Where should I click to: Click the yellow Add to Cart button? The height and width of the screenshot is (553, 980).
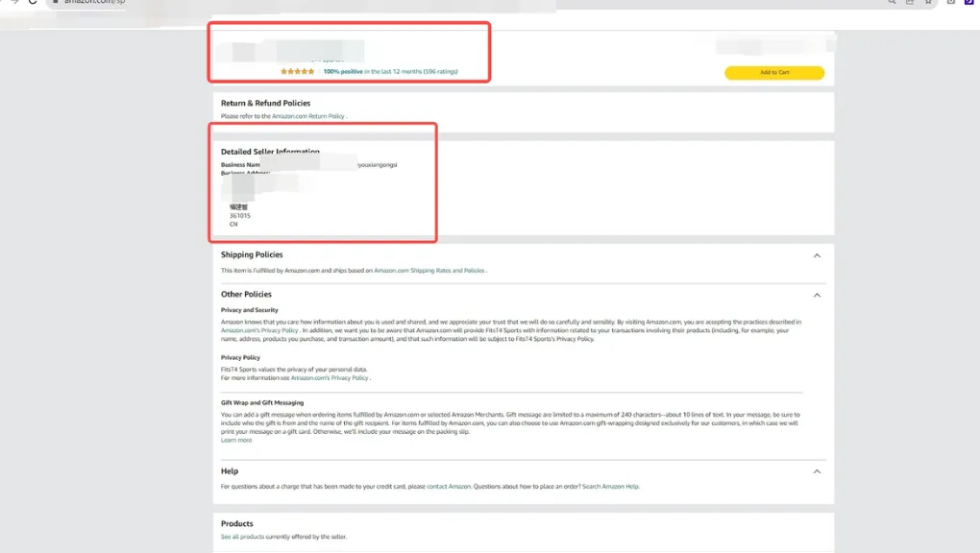coord(774,73)
